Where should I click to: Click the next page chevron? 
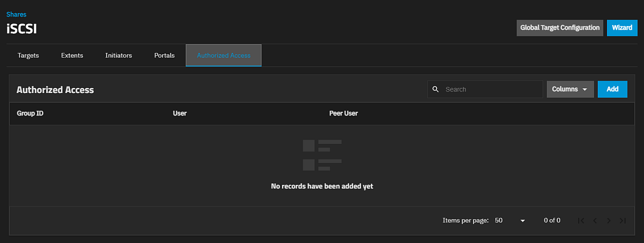coord(609,220)
